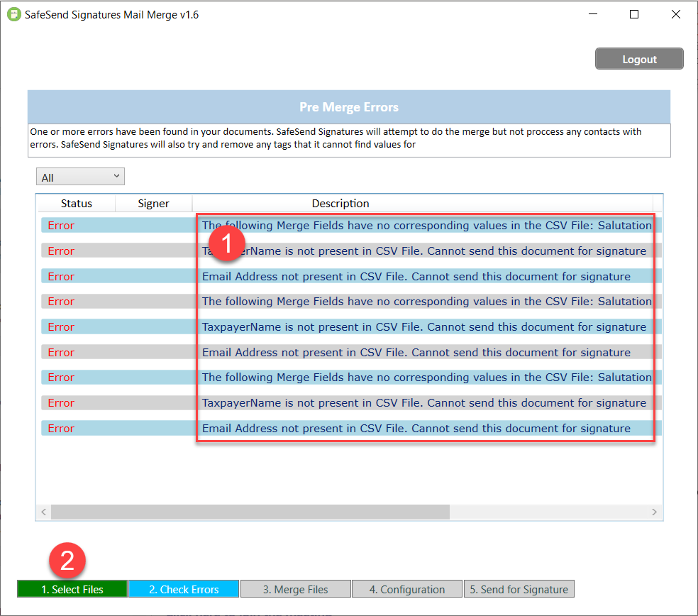698x616 pixels.
Task: Switch to 3. Merge Files step
Action: click(295, 589)
